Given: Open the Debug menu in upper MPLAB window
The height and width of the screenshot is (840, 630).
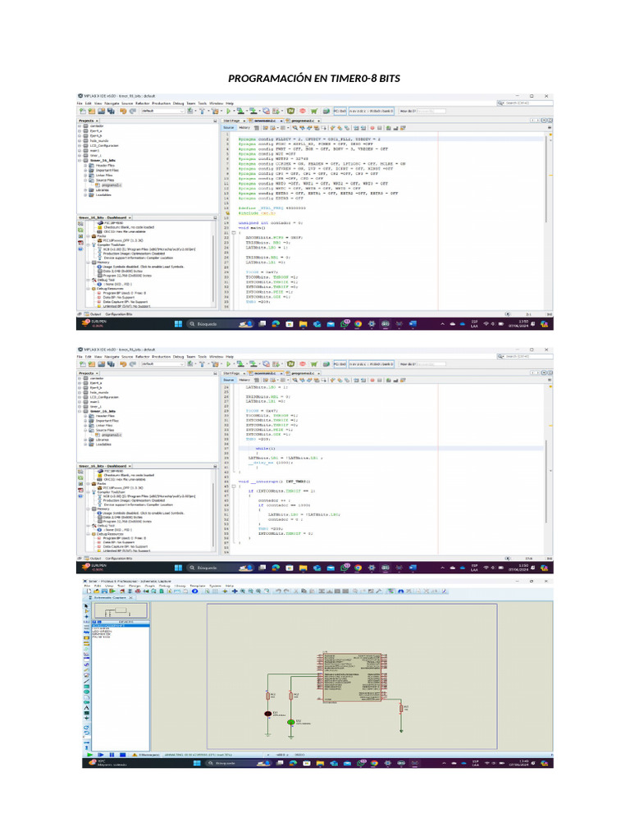Looking at the screenshot, I should (178, 103).
